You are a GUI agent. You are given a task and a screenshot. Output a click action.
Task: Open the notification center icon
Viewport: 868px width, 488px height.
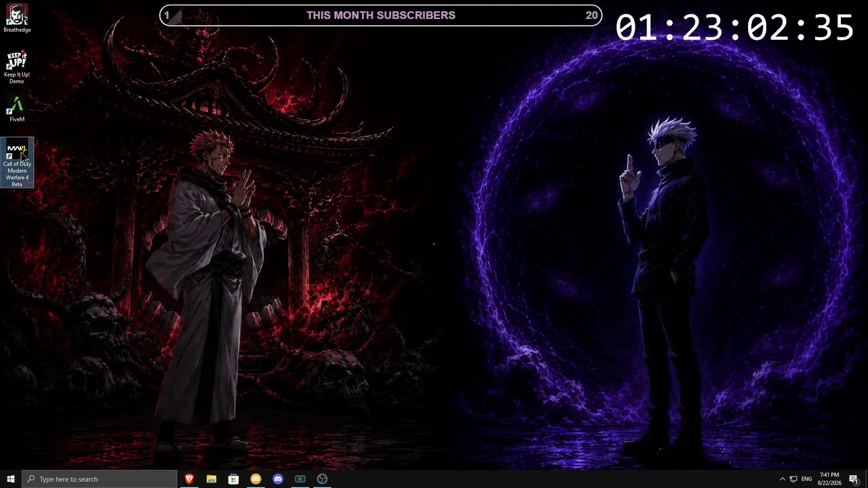pyautogui.click(x=854, y=479)
